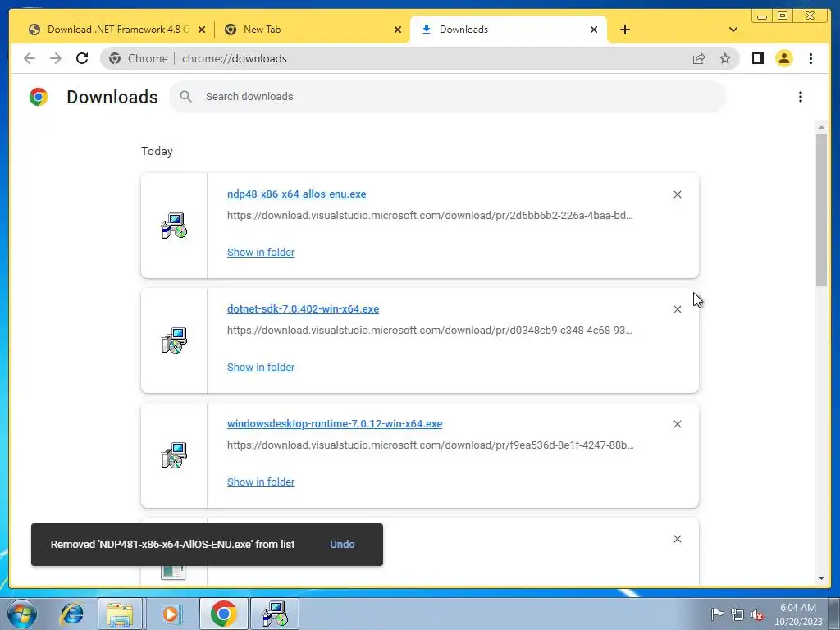Click the ndp48 download source URL text
The width and height of the screenshot is (840, 630).
430,216
